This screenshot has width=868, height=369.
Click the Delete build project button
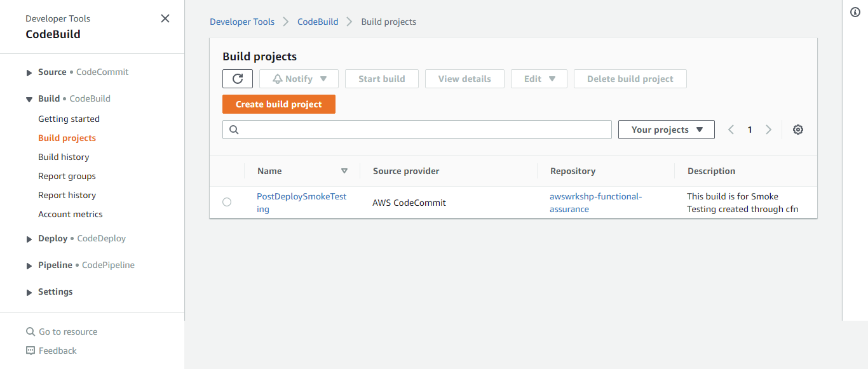[x=630, y=79]
